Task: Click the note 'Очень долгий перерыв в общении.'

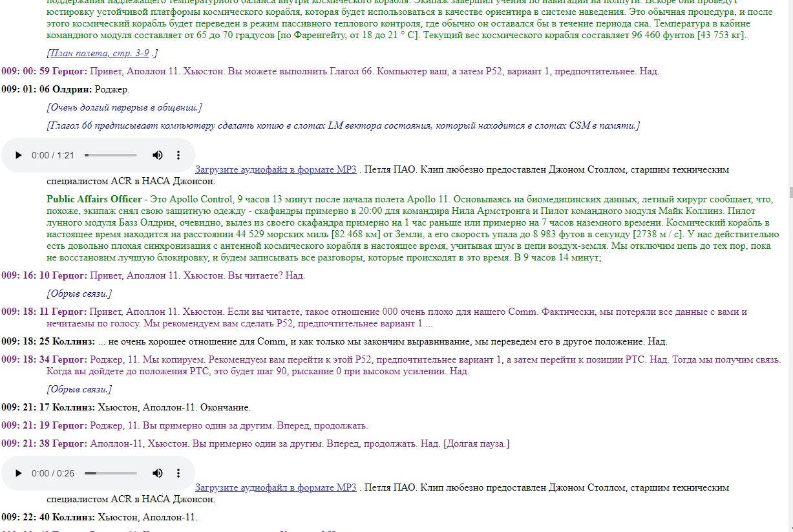Action: 124,107
